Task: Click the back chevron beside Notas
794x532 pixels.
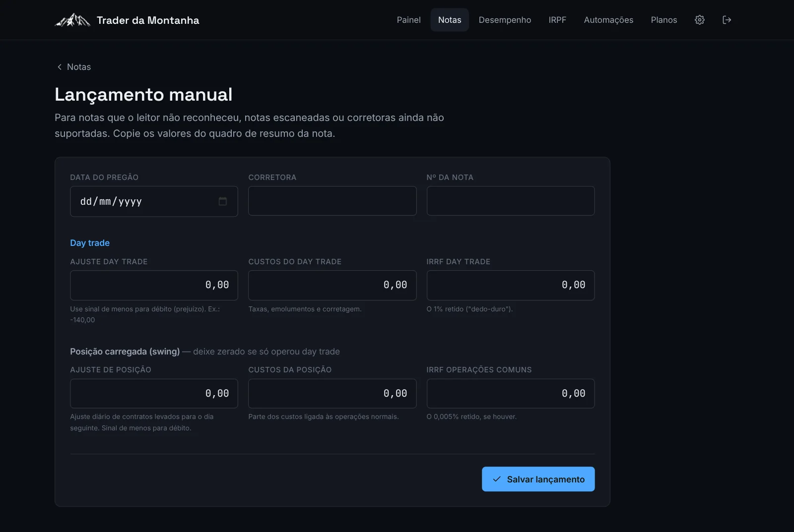Action: click(60, 67)
